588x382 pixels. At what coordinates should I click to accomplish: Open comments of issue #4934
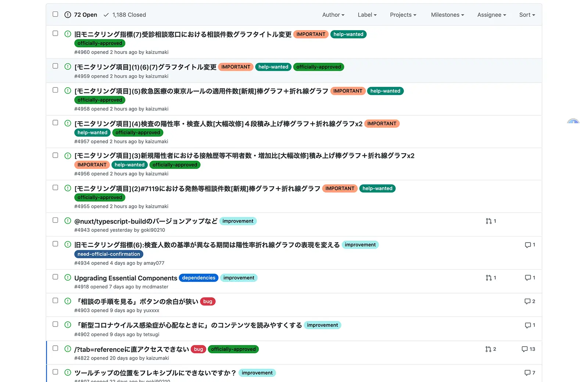click(530, 245)
